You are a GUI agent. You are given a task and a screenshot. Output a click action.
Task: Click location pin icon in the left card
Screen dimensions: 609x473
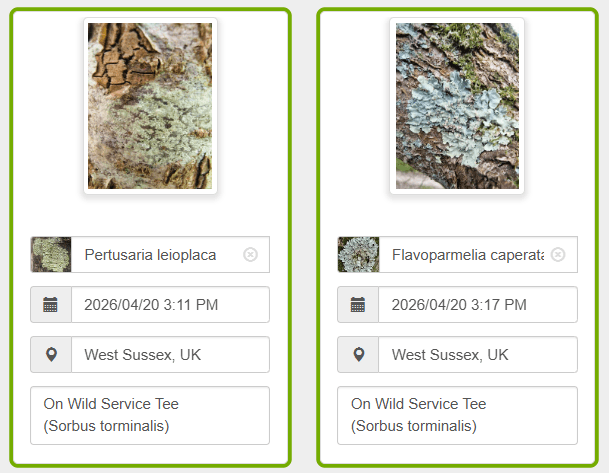click(51, 355)
